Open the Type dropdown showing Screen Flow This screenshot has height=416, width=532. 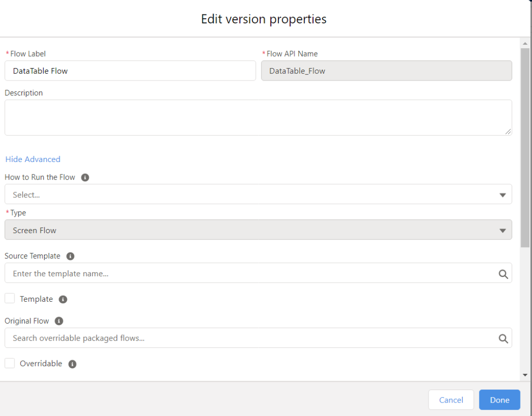[258, 230]
